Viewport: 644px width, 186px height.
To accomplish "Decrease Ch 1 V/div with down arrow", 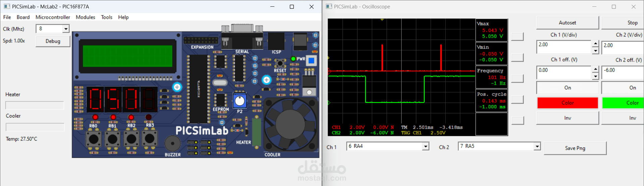I will (x=595, y=51).
